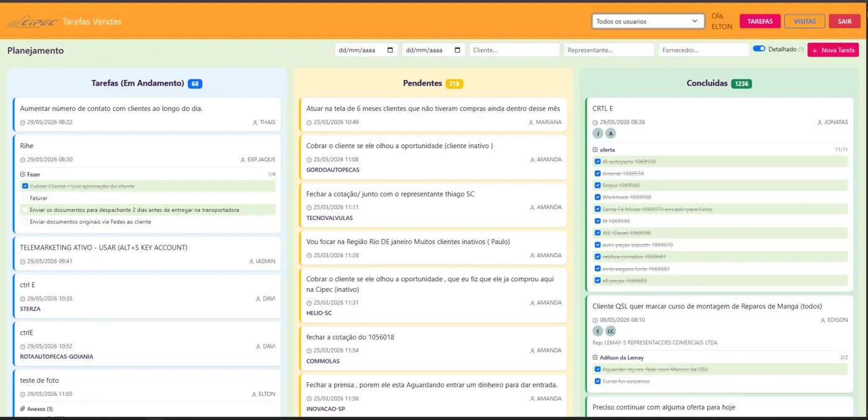Click the Nova Tarefa button
The image size is (868, 420).
(833, 50)
